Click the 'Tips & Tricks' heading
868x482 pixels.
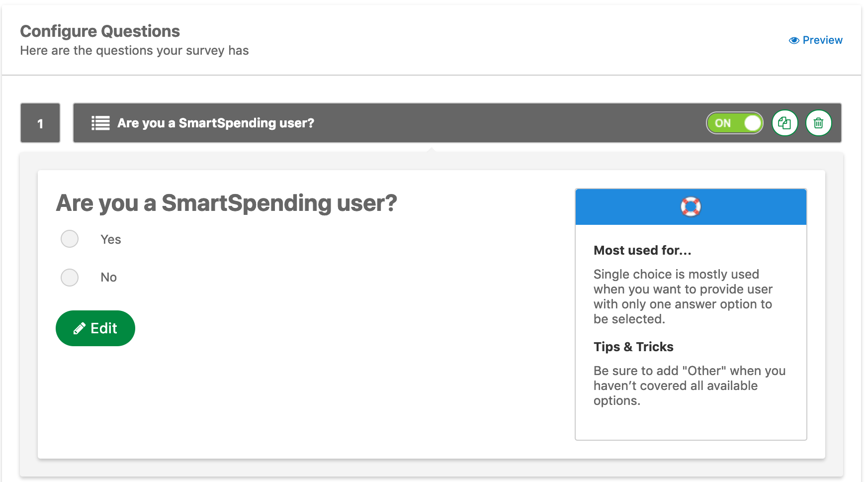(633, 347)
